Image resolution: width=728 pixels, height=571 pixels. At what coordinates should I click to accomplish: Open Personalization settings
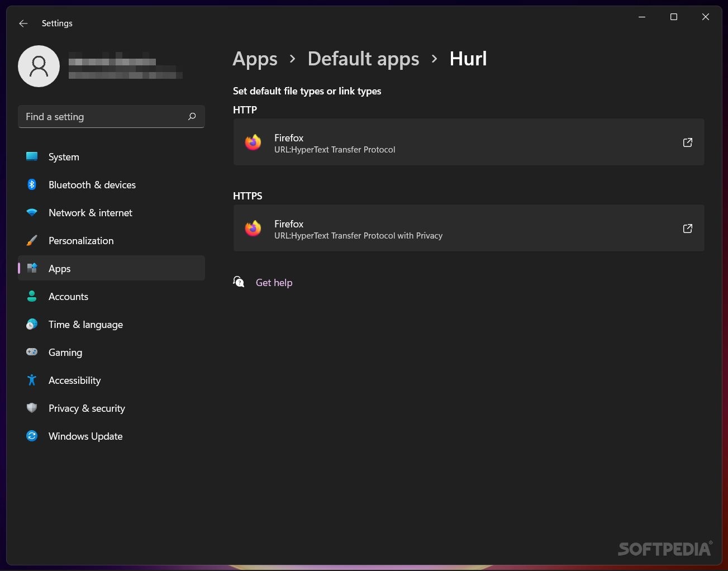click(x=81, y=241)
